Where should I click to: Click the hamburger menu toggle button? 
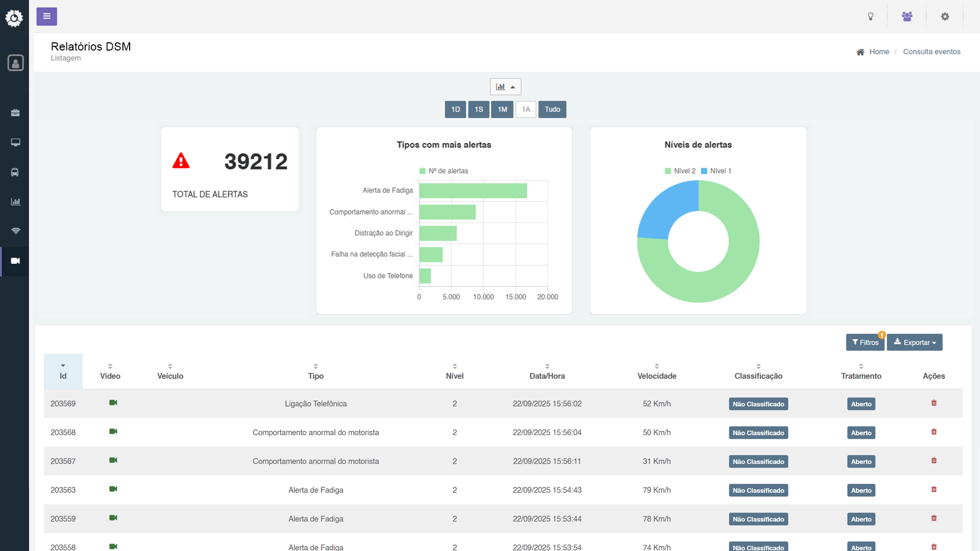coord(46,16)
